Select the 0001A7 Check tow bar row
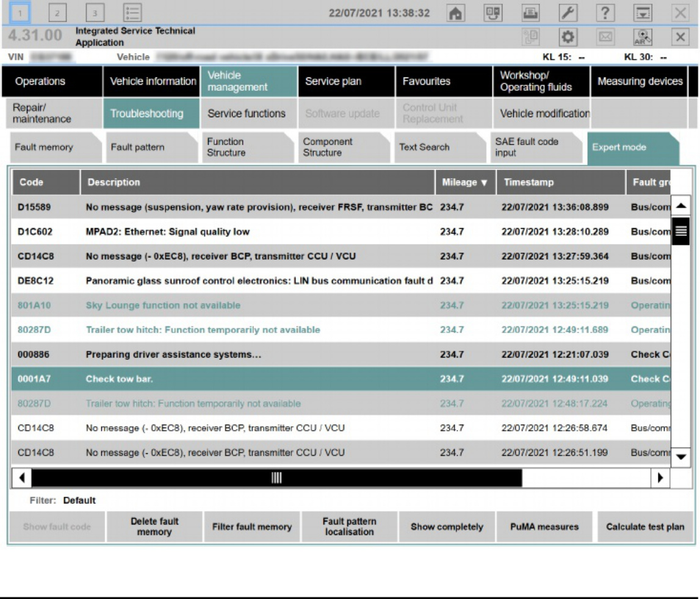 tap(341, 379)
